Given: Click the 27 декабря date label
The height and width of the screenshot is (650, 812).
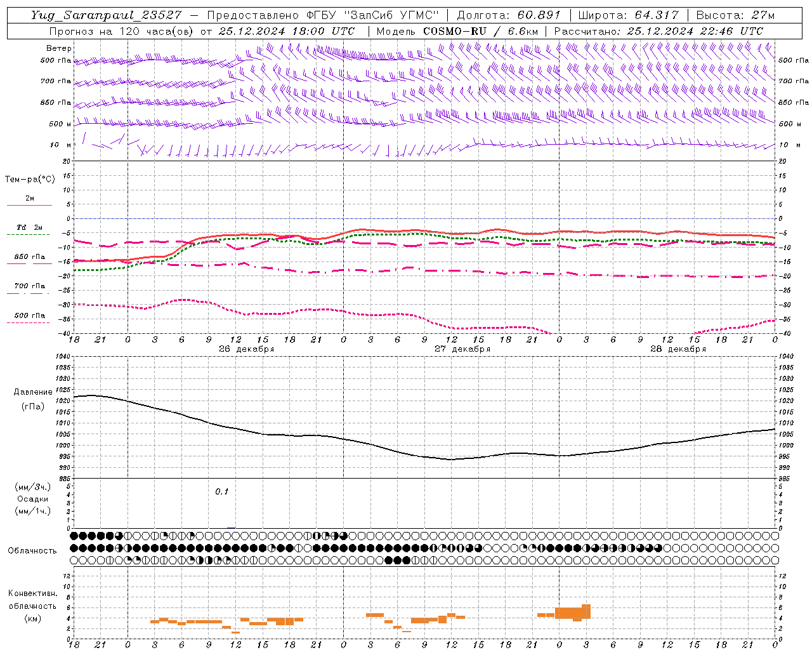Looking at the screenshot, I should (x=462, y=349).
